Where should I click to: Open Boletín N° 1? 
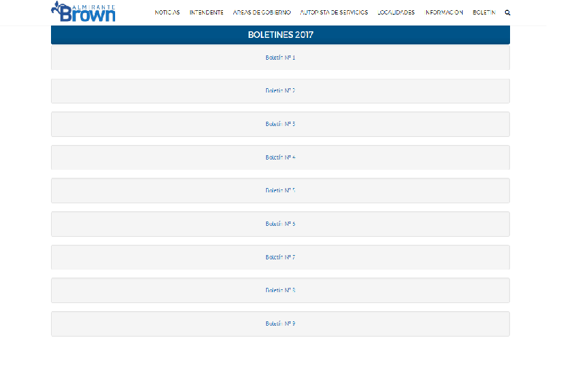tap(281, 58)
